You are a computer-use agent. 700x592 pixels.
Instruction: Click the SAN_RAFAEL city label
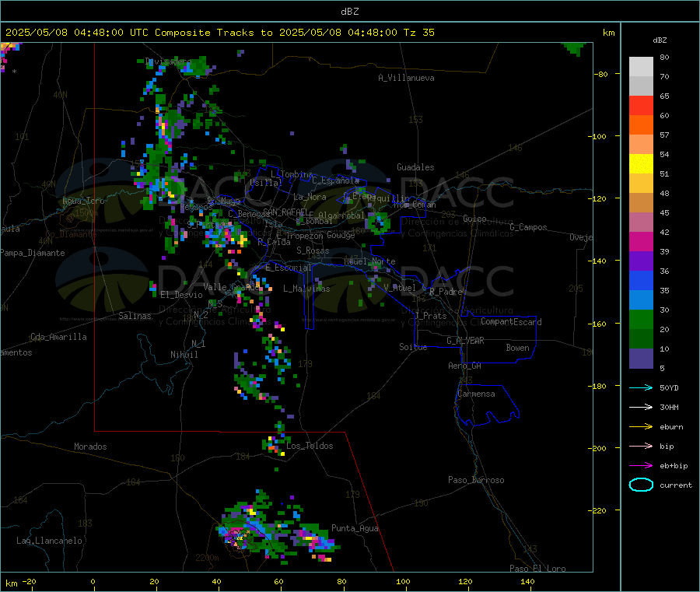click(x=285, y=212)
